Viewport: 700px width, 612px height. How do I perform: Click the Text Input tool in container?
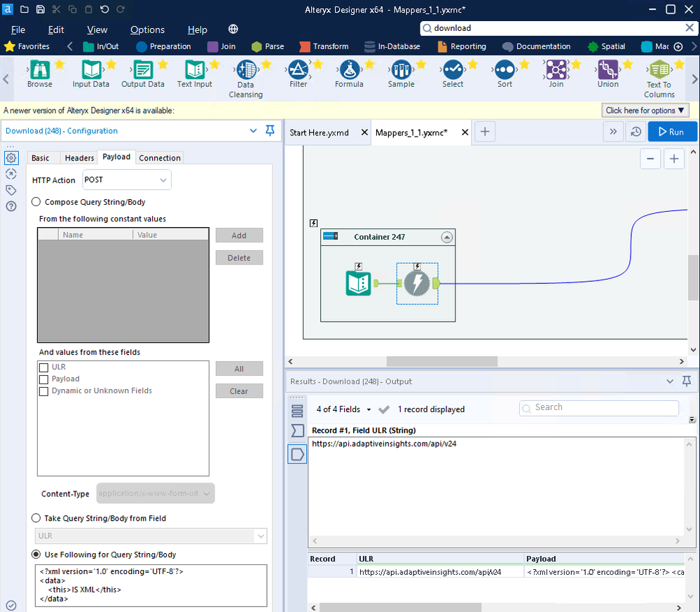pos(359,283)
